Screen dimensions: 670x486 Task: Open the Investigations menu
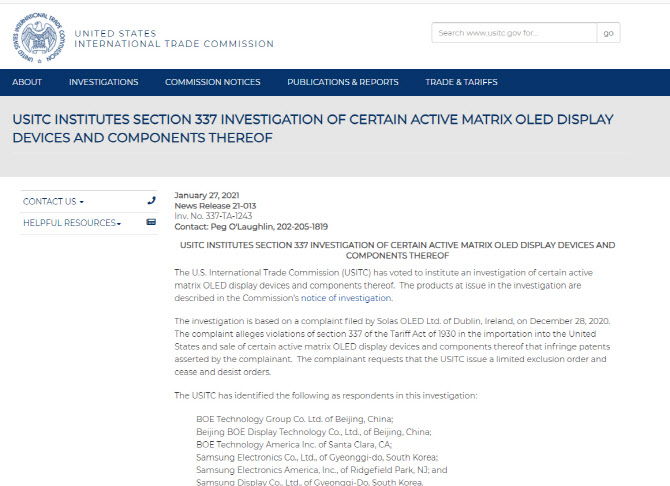(x=103, y=82)
